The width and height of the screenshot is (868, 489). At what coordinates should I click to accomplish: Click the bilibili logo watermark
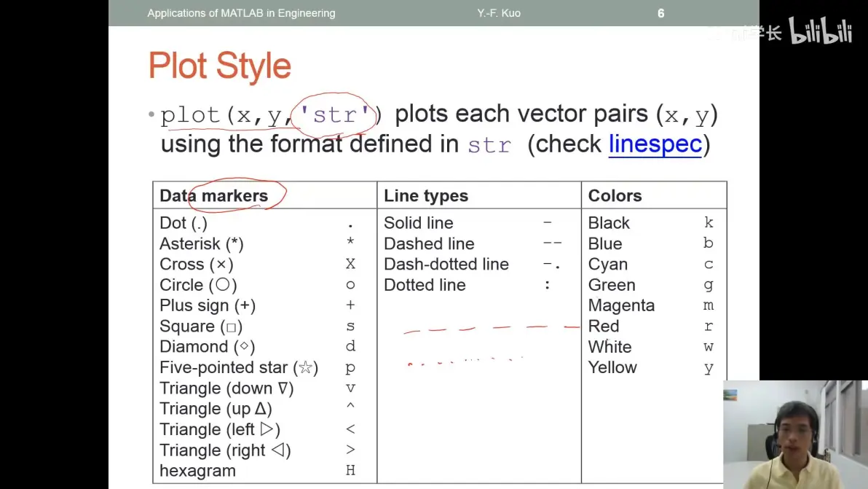click(x=820, y=31)
